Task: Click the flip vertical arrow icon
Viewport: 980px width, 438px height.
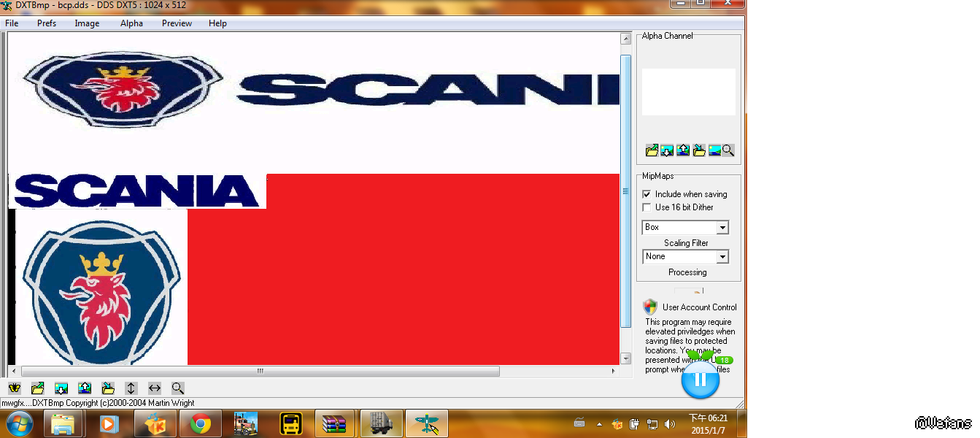Action: 131,388
